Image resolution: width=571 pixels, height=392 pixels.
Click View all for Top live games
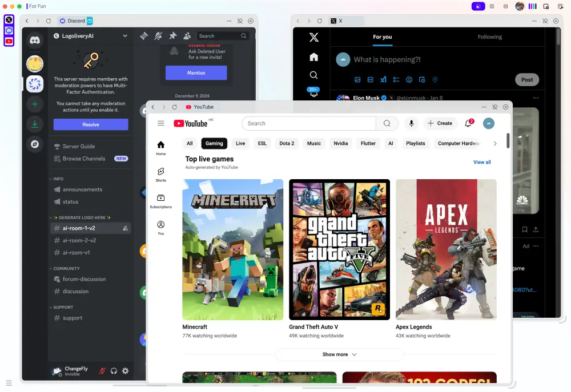(482, 162)
